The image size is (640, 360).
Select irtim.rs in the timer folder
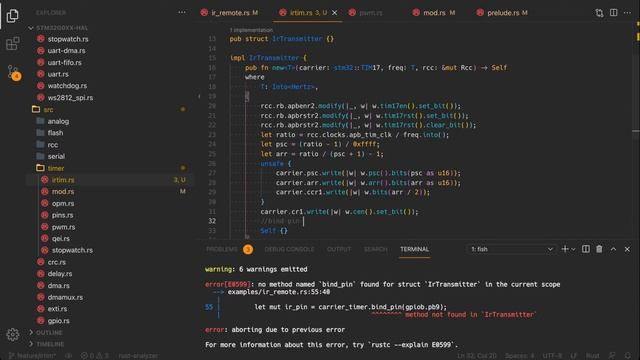click(63, 180)
